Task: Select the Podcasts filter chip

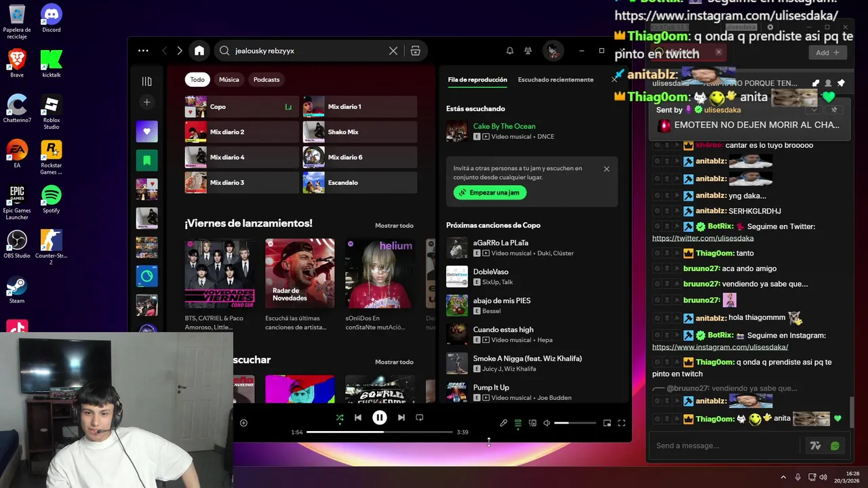Action: click(x=267, y=79)
